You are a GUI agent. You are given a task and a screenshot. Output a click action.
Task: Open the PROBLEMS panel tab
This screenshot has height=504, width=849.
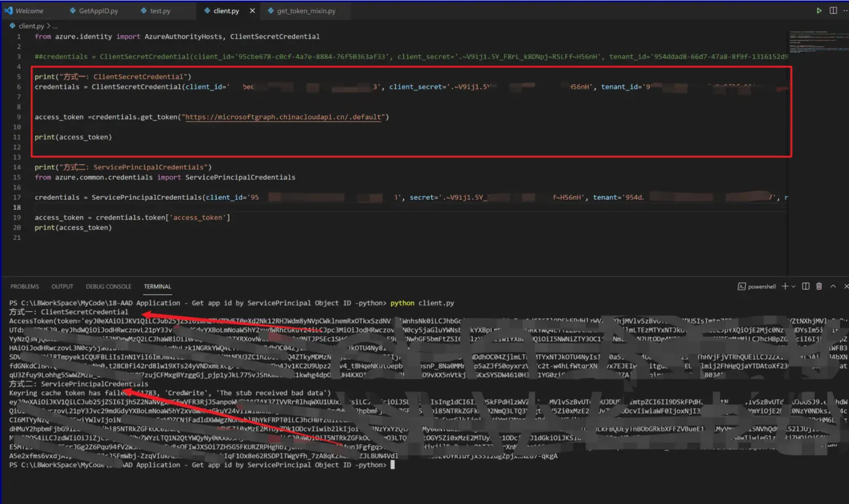point(24,287)
